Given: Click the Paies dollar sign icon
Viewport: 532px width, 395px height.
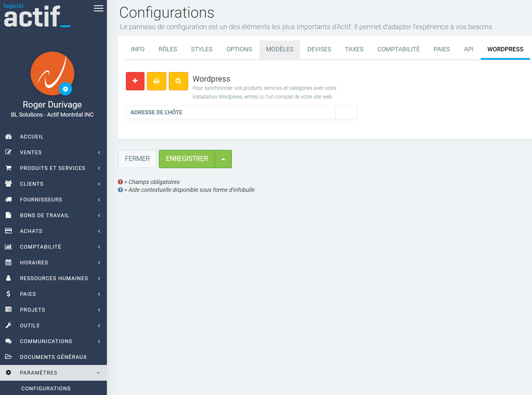Looking at the screenshot, I should pyautogui.click(x=8, y=294).
